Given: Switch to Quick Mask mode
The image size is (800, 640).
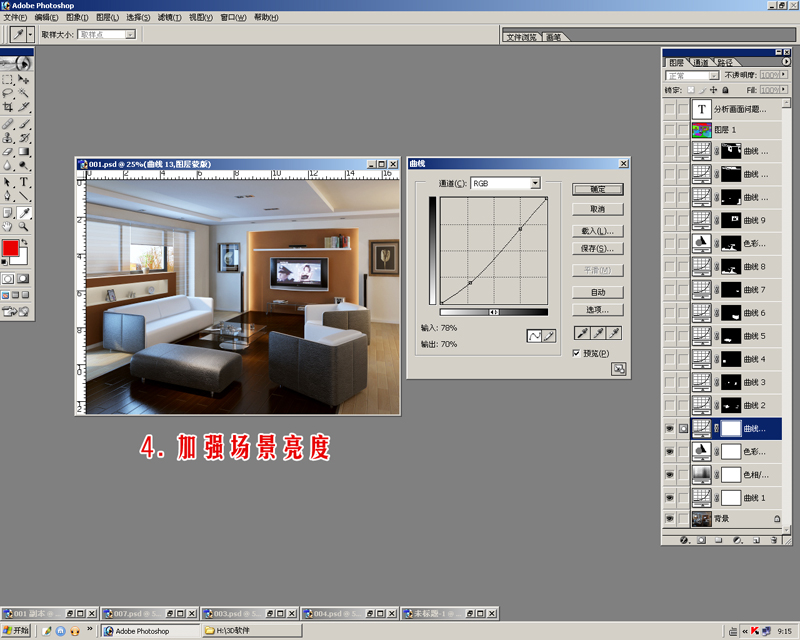Looking at the screenshot, I should click(x=23, y=279).
